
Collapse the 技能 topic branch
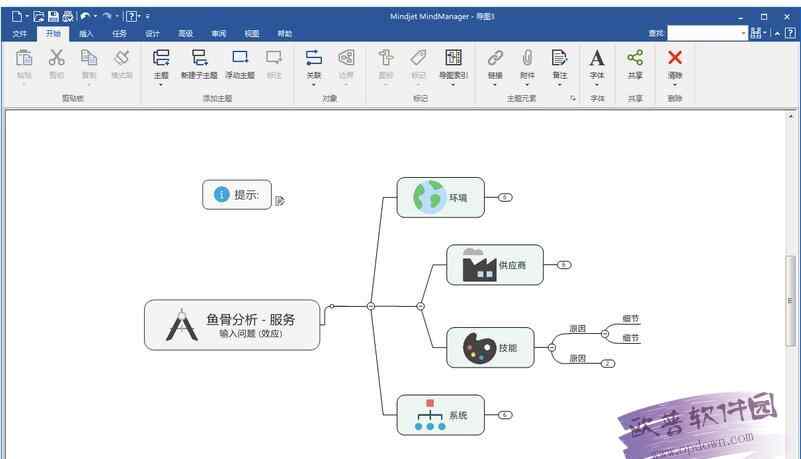point(552,348)
